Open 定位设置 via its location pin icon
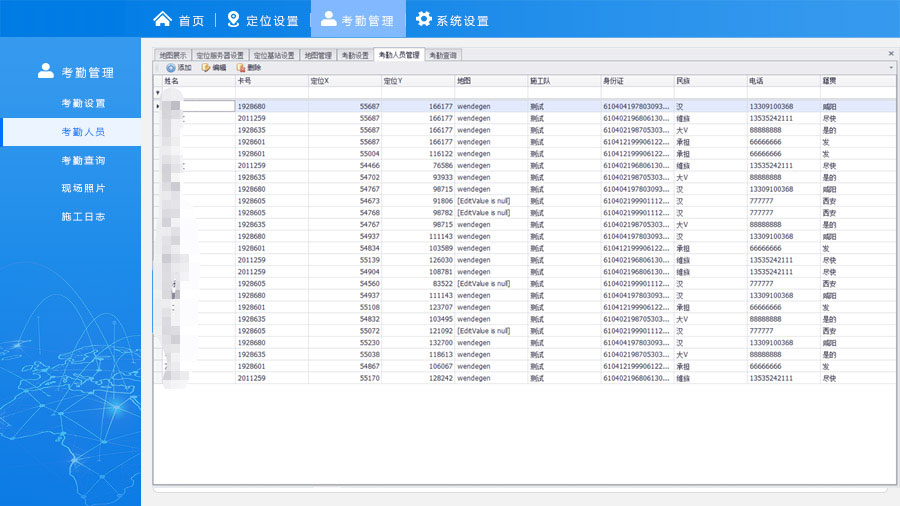The image size is (900, 506). point(233,19)
